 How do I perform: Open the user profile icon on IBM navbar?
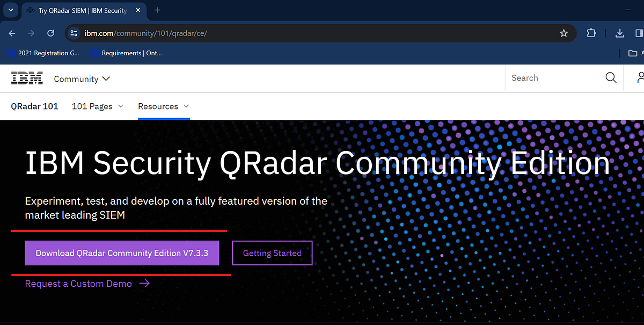tap(641, 78)
